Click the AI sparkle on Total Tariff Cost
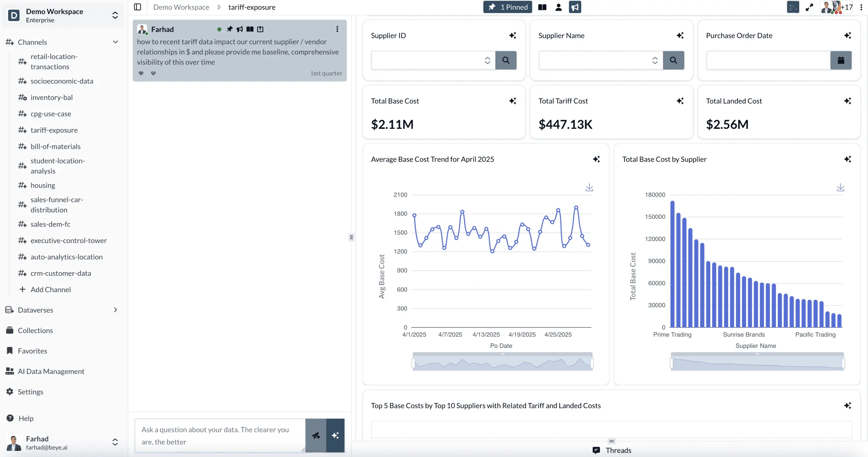The width and height of the screenshot is (868, 457). (680, 101)
